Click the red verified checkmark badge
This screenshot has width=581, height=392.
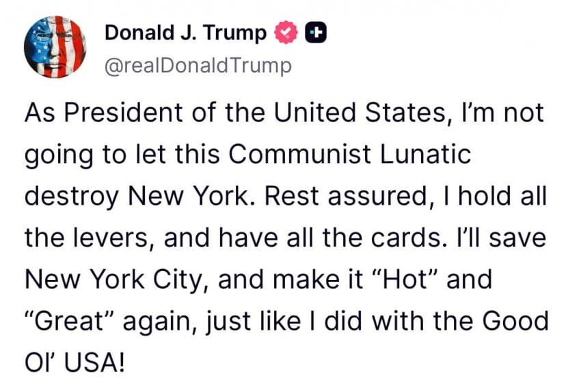coord(286,33)
